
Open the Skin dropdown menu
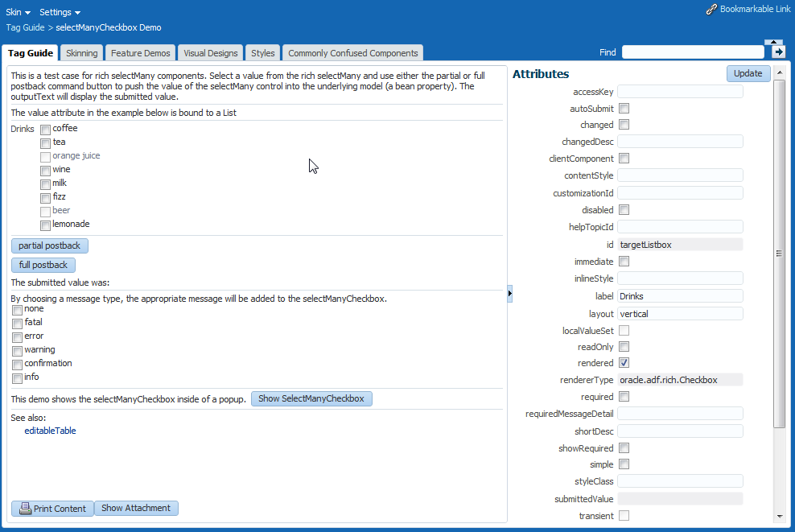click(x=19, y=13)
